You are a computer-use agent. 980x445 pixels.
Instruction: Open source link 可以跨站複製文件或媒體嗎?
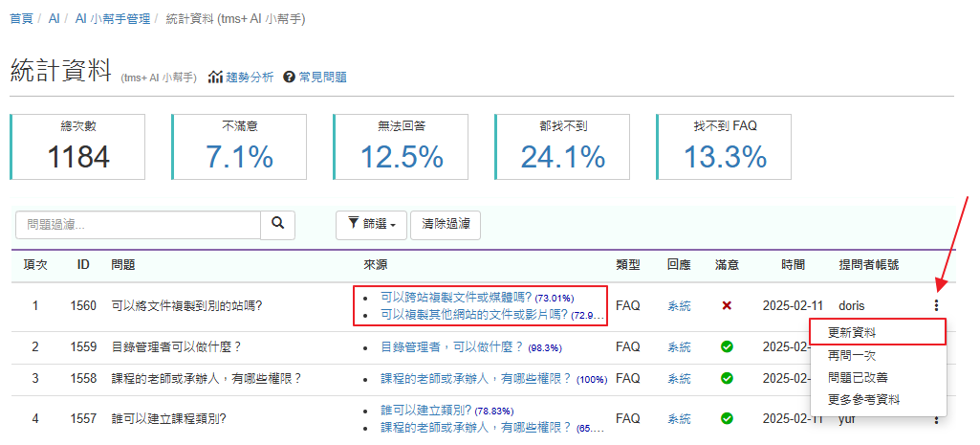pyautogui.click(x=456, y=298)
